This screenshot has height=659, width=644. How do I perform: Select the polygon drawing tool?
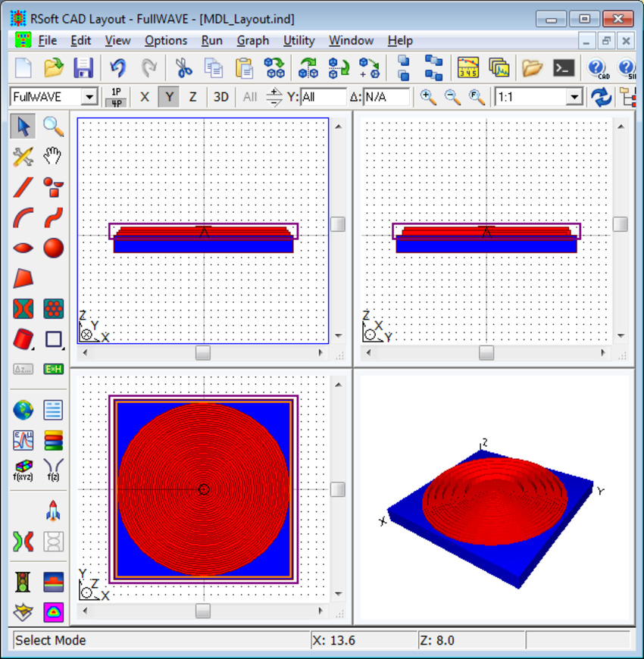tap(23, 278)
